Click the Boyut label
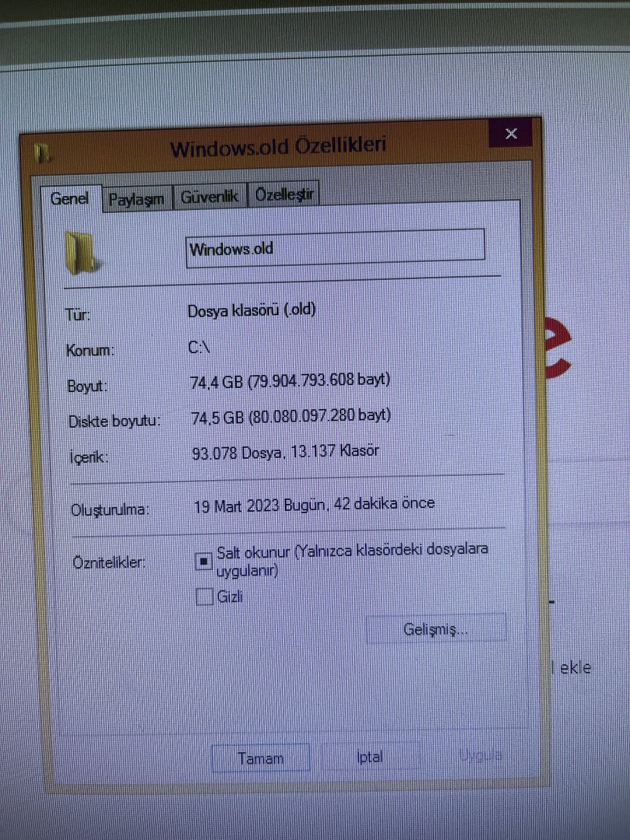 tap(87, 387)
